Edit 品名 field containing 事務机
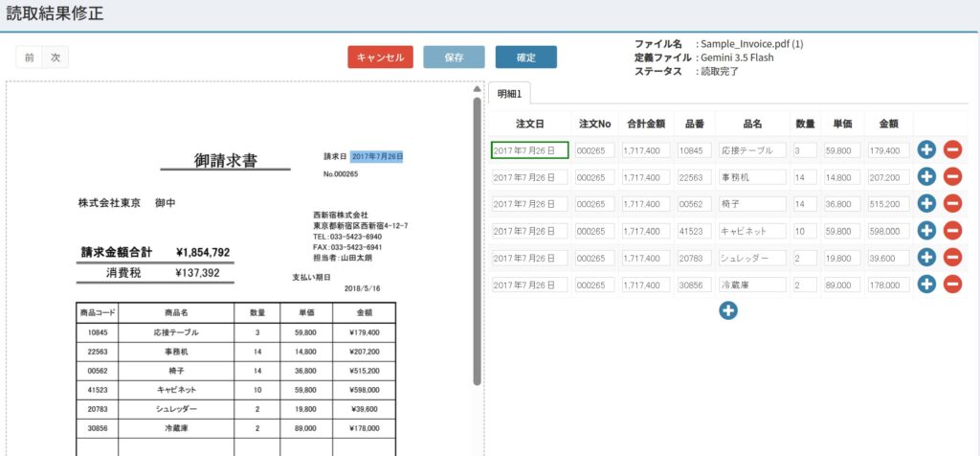Viewport: 980px width, 456px height. pyautogui.click(x=752, y=177)
